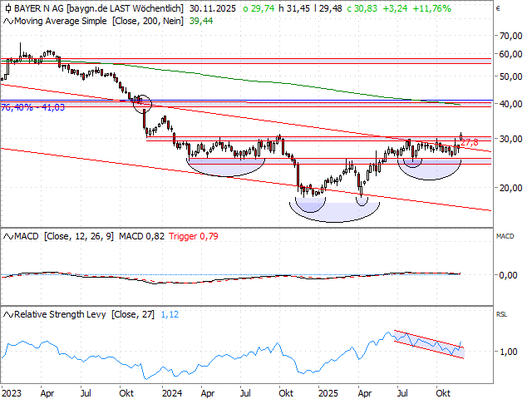Viewport: 532px width, 399px height.
Task: Click the RSL axis title on the right
Action: click(x=501, y=314)
